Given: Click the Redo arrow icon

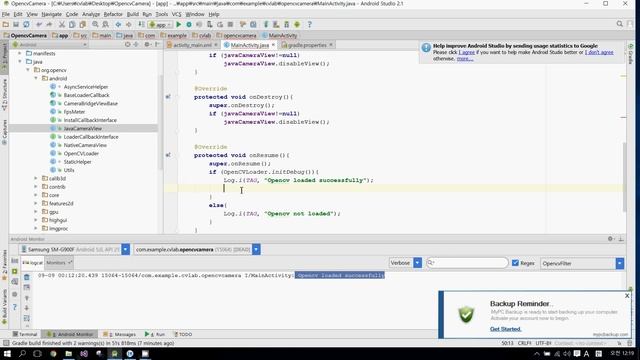Looking at the screenshot, I should [49, 24].
